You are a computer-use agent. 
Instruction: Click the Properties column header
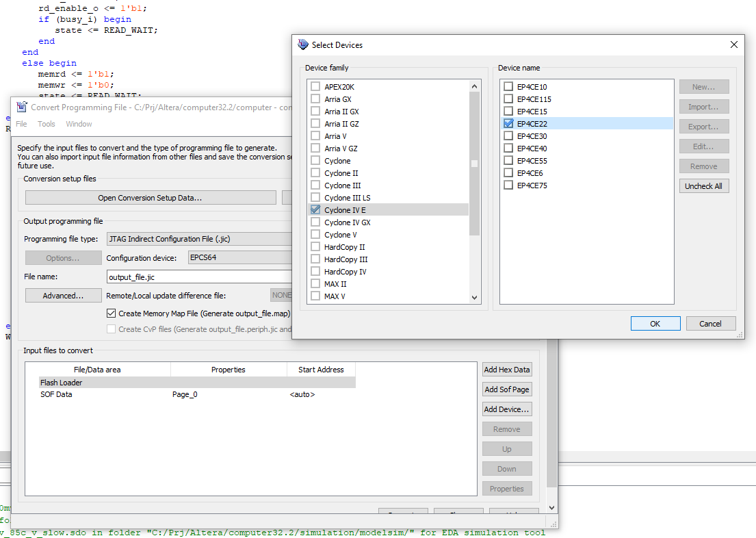click(229, 370)
